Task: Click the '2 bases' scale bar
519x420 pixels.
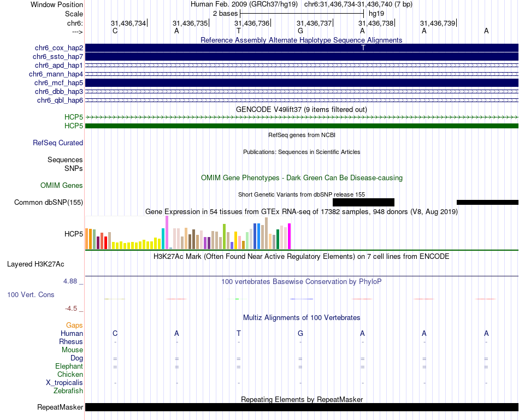Action: pyautogui.click(x=302, y=14)
